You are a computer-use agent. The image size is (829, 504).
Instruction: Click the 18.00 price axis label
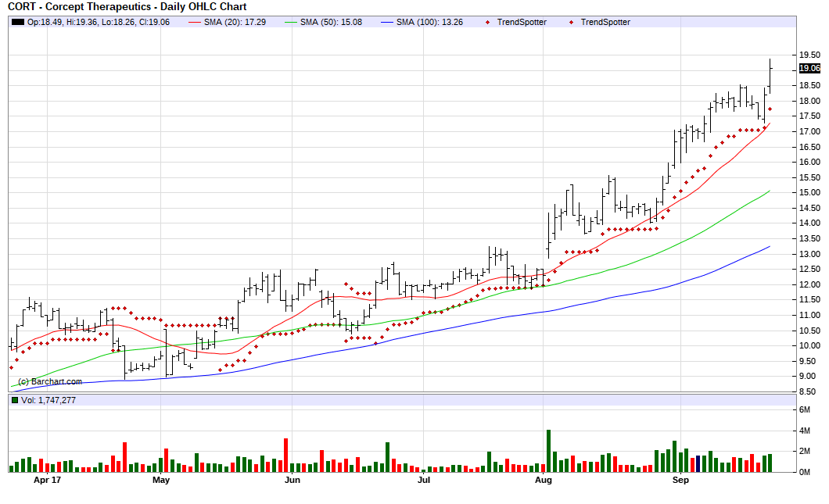[x=809, y=101]
